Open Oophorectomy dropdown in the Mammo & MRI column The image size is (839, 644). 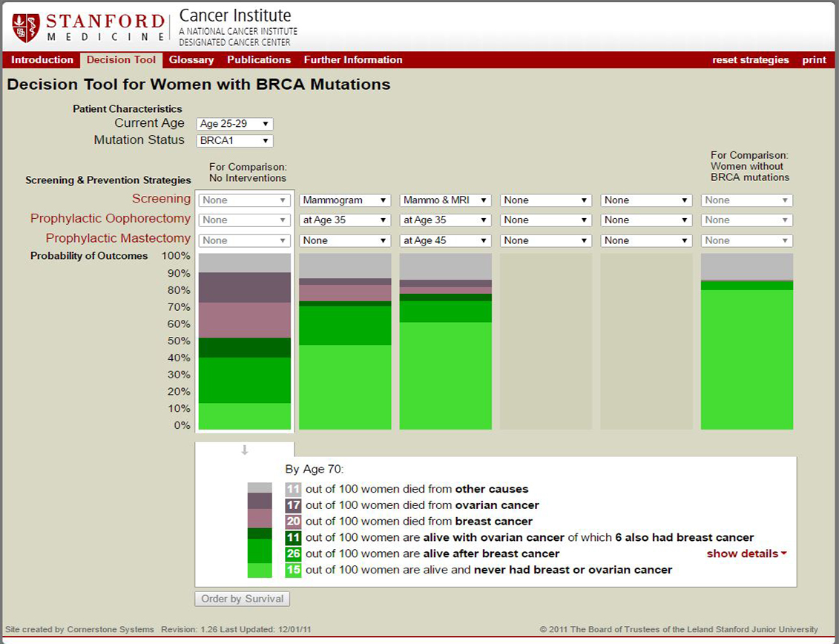pos(445,220)
